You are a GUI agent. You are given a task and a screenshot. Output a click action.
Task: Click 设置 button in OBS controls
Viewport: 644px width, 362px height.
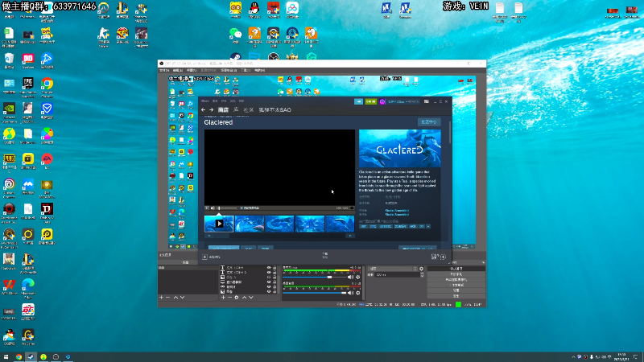point(456,290)
